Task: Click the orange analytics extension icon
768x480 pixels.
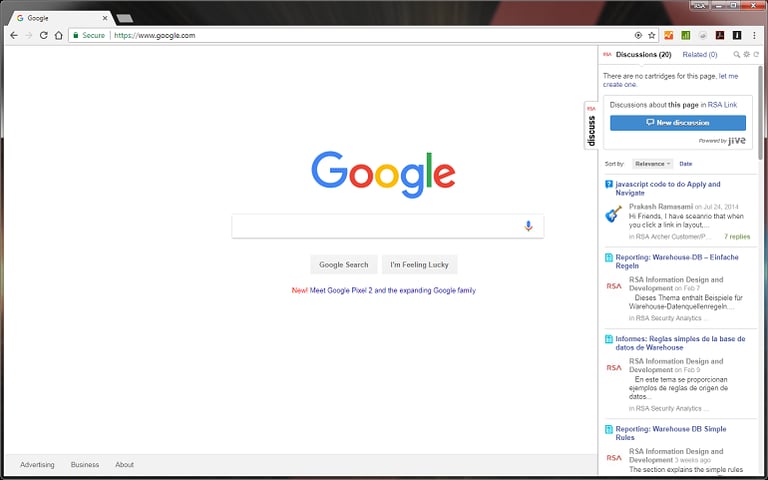Action: click(x=669, y=35)
